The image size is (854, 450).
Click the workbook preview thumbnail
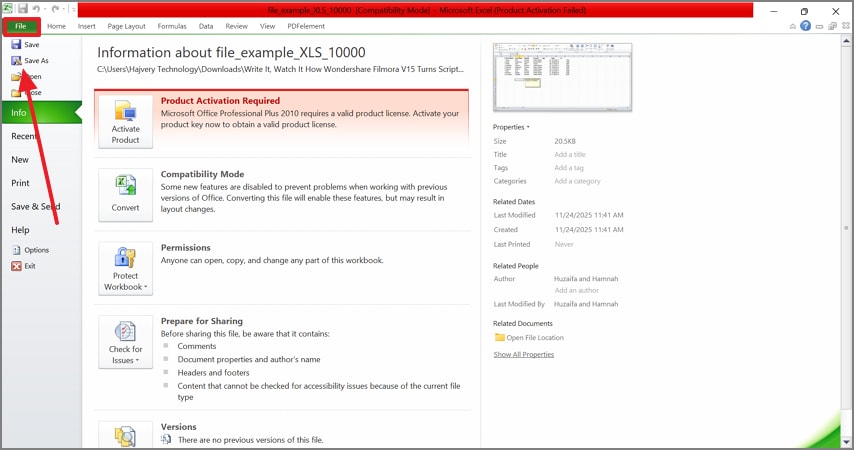click(562, 77)
